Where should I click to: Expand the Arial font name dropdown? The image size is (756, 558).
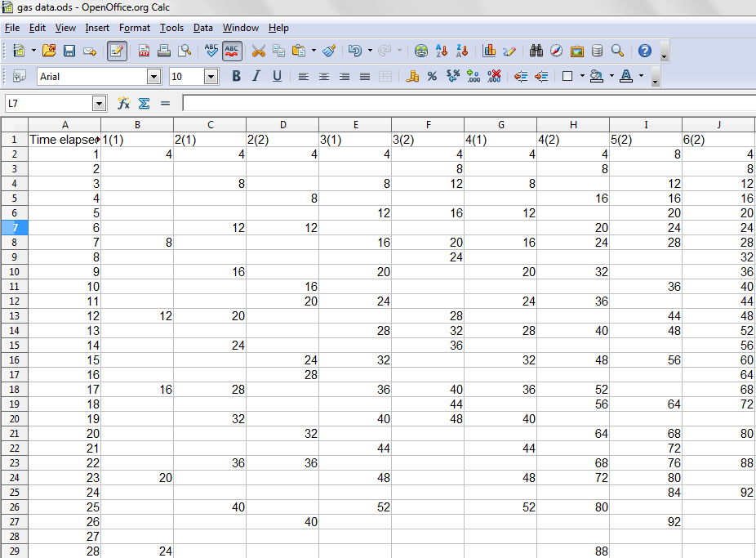153,77
